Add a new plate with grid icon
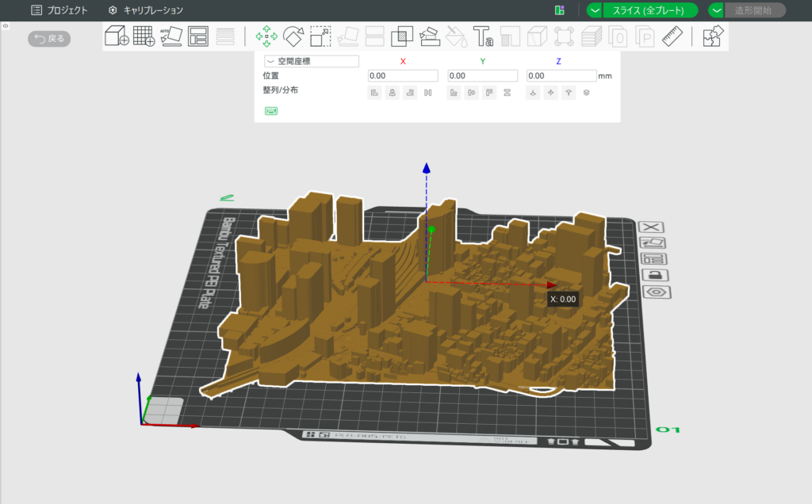The image size is (812, 504). tap(144, 36)
